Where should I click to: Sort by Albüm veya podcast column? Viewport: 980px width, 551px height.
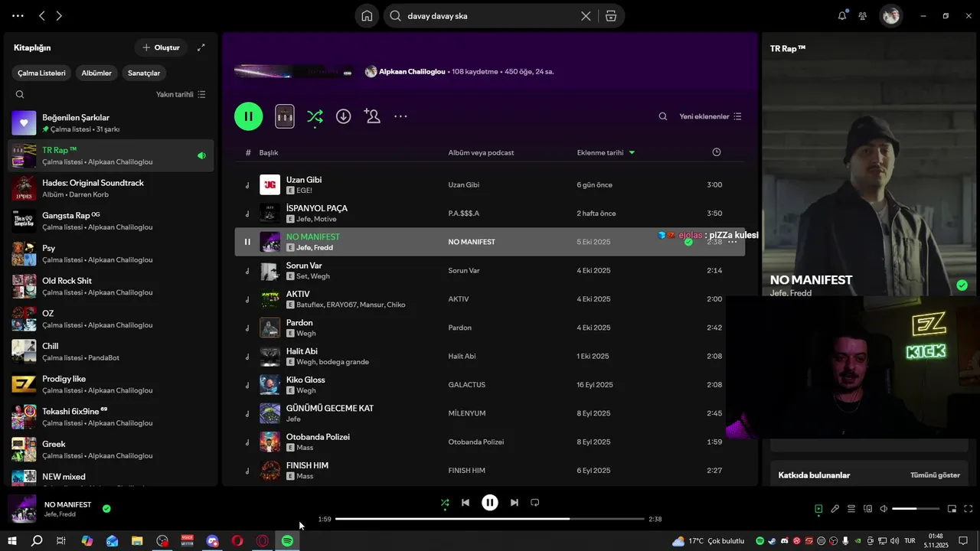tap(481, 152)
